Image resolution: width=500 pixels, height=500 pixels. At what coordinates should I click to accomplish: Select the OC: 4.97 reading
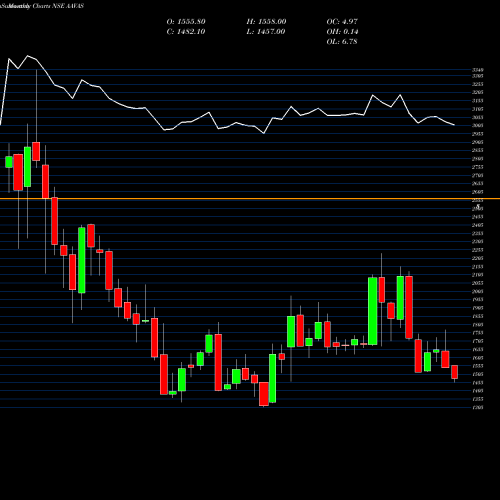pyautogui.click(x=342, y=22)
